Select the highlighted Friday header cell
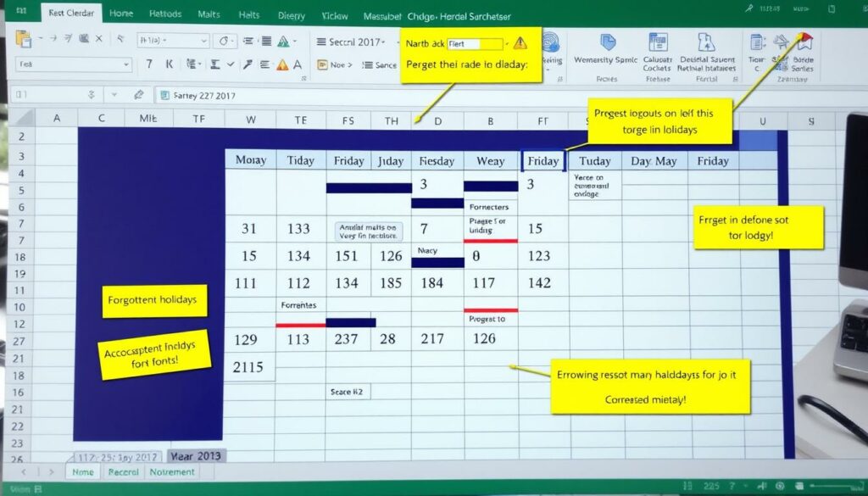This screenshot has height=496, width=868. pyautogui.click(x=543, y=161)
